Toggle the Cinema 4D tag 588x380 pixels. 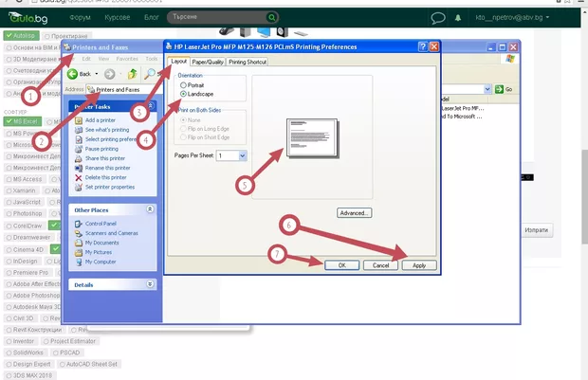click(x=25, y=249)
